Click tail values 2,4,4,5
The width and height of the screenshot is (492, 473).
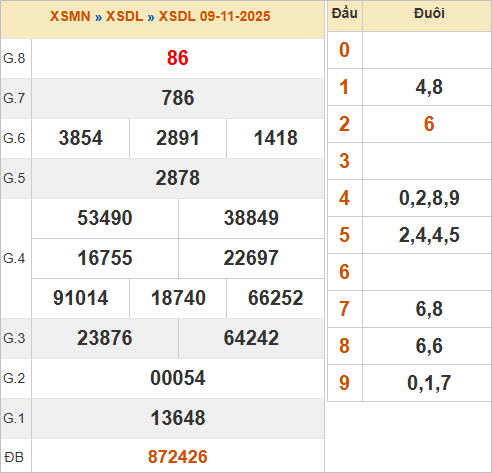point(429,235)
